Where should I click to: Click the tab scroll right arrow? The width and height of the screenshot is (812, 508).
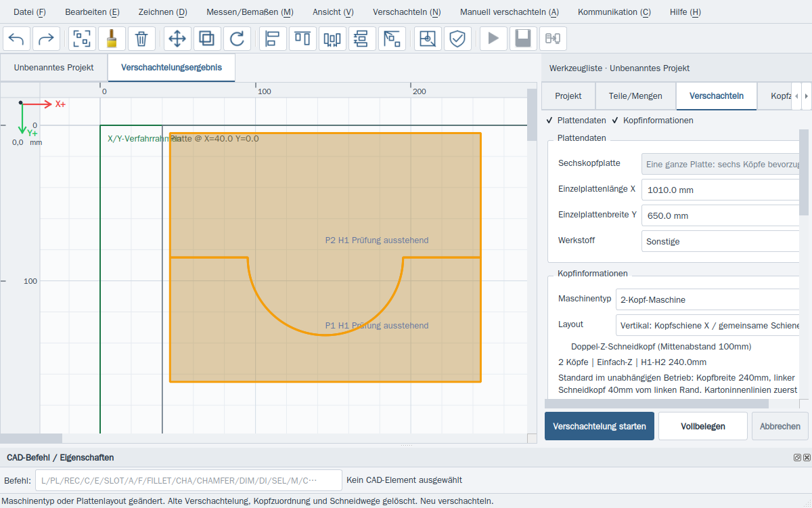click(806, 96)
